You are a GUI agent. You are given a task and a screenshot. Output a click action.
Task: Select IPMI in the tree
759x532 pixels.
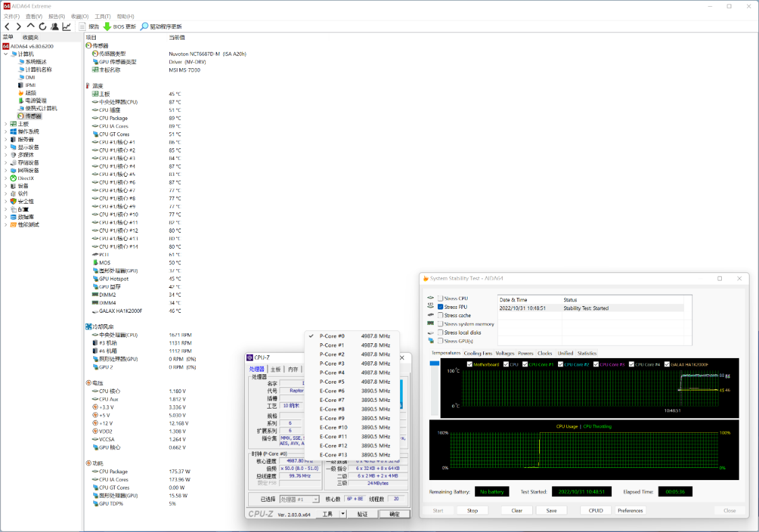point(30,85)
